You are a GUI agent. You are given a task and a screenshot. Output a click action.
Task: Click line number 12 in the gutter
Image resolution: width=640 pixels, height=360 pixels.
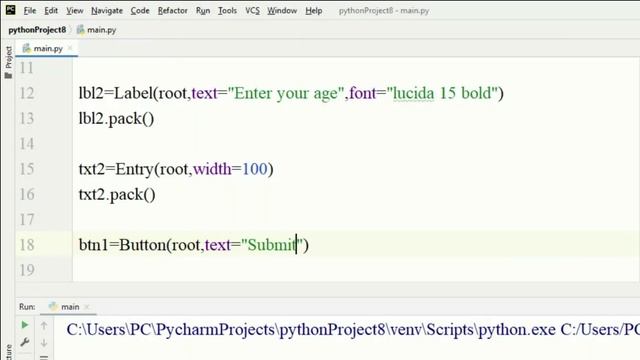pyautogui.click(x=27, y=93)
